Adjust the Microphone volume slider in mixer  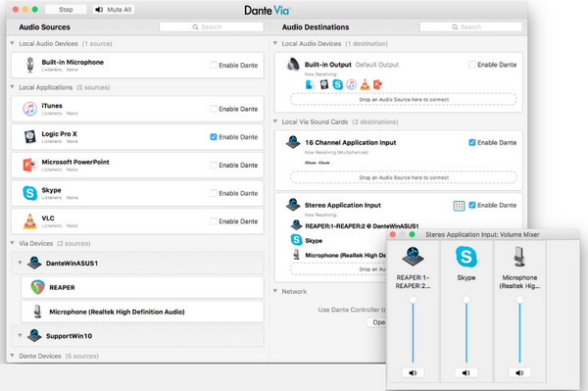(x=519, y=300)
